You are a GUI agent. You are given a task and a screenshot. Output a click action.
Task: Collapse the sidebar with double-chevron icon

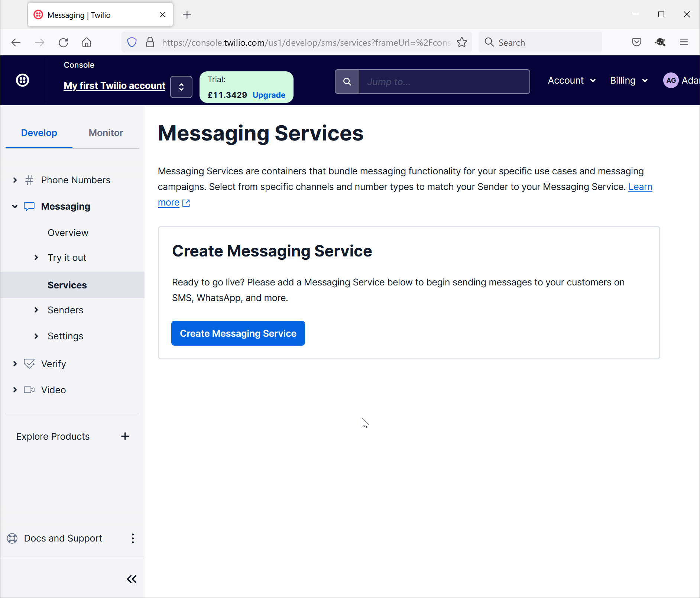point(132,579)
